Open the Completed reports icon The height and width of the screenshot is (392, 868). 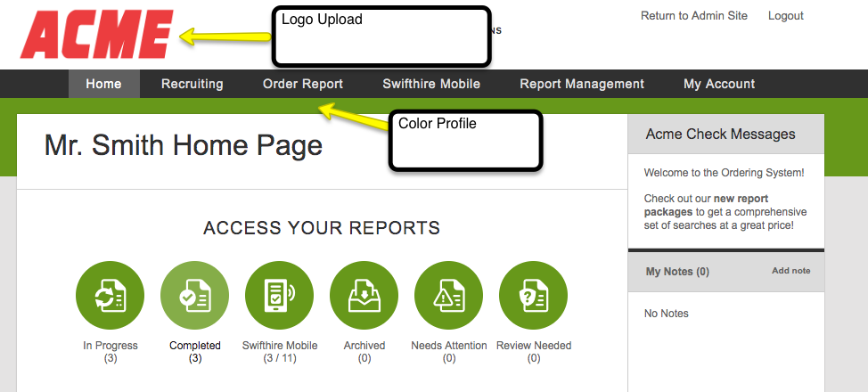pos(194,296)
